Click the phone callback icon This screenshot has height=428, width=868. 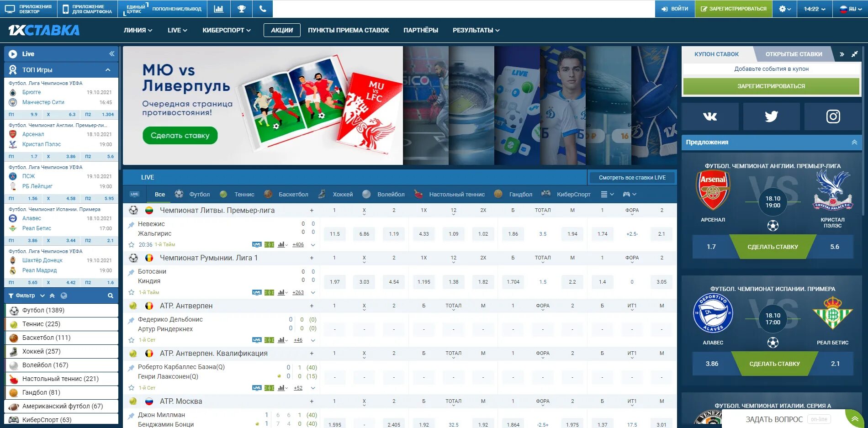click(263, 9)
